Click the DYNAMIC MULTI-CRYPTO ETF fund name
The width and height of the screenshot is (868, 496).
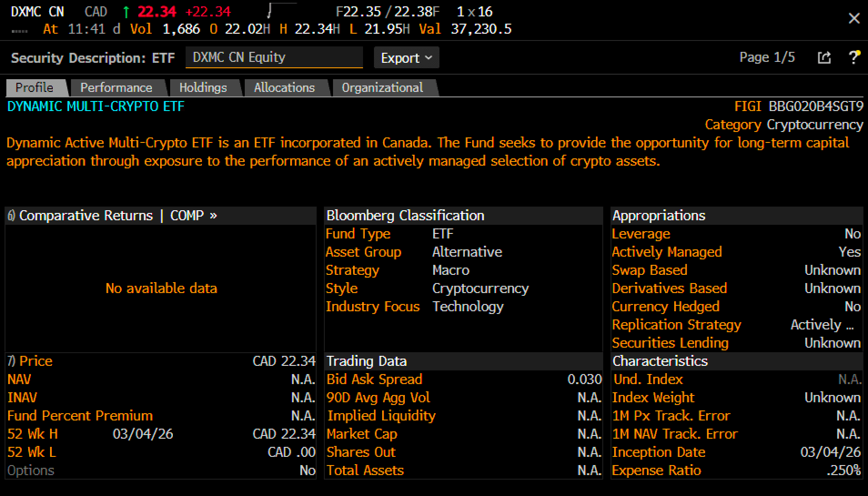click(95, 106)
